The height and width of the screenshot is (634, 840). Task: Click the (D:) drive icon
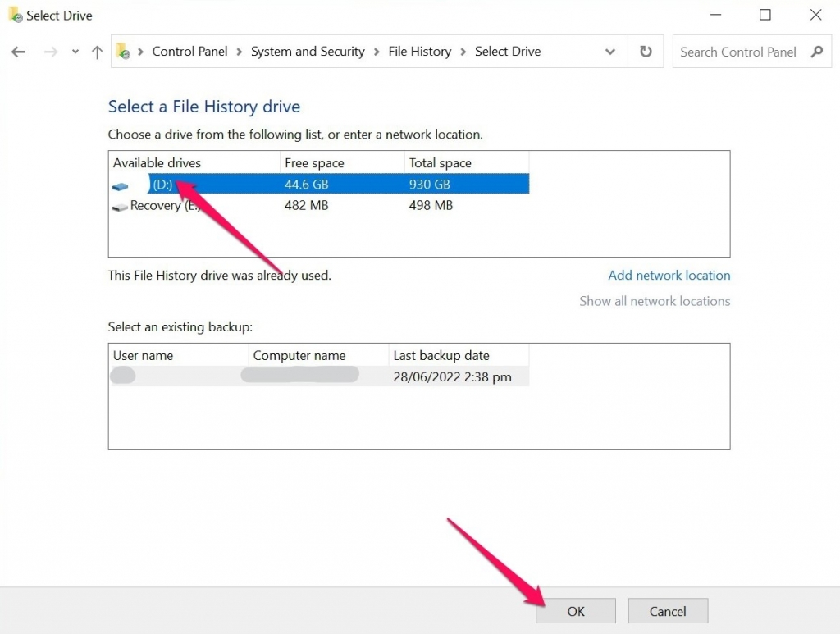pos(120,185)
